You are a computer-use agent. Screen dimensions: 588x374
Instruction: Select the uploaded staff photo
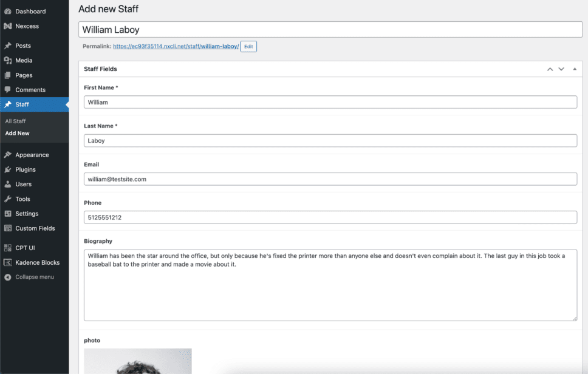coord(137,361)
